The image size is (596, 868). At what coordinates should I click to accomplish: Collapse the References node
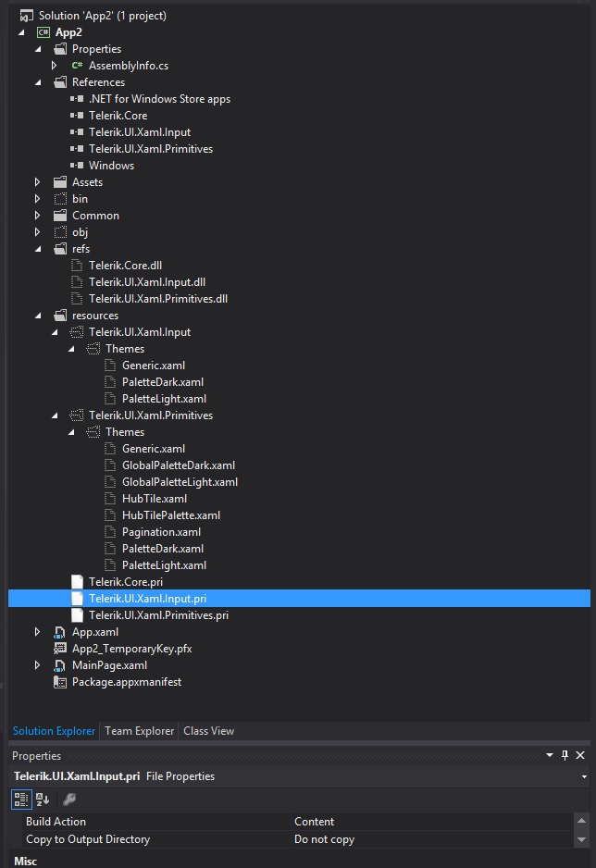pos(38,82)
